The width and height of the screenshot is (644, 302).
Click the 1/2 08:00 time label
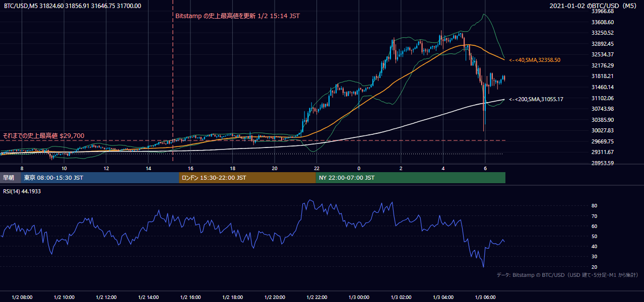(x=22, y=297)
